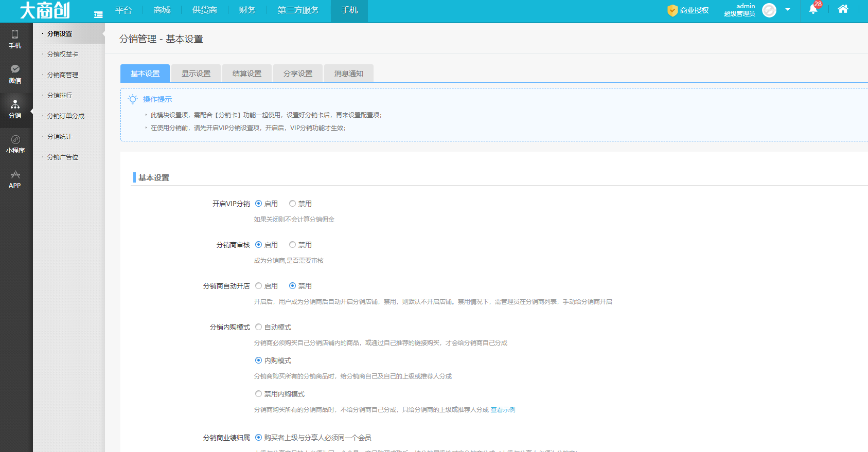Open the 财务 top menu
Image resolution: width=868 pixels, height=452 pixels.
coord(247,10)
